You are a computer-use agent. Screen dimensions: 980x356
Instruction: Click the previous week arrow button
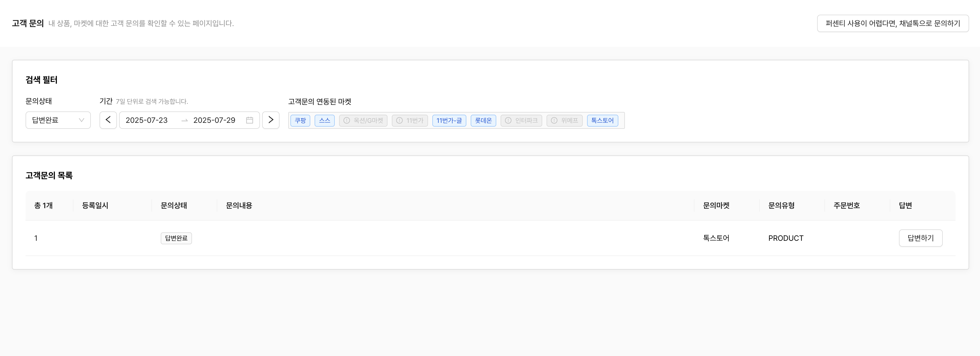click(x=108, y=120)
